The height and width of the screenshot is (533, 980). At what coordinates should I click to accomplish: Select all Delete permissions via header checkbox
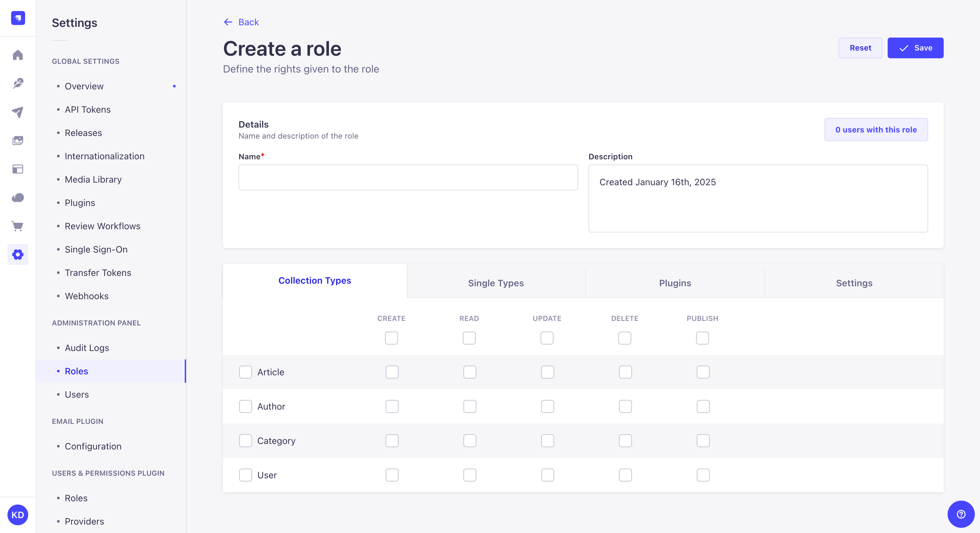click(x=624, y=338)
